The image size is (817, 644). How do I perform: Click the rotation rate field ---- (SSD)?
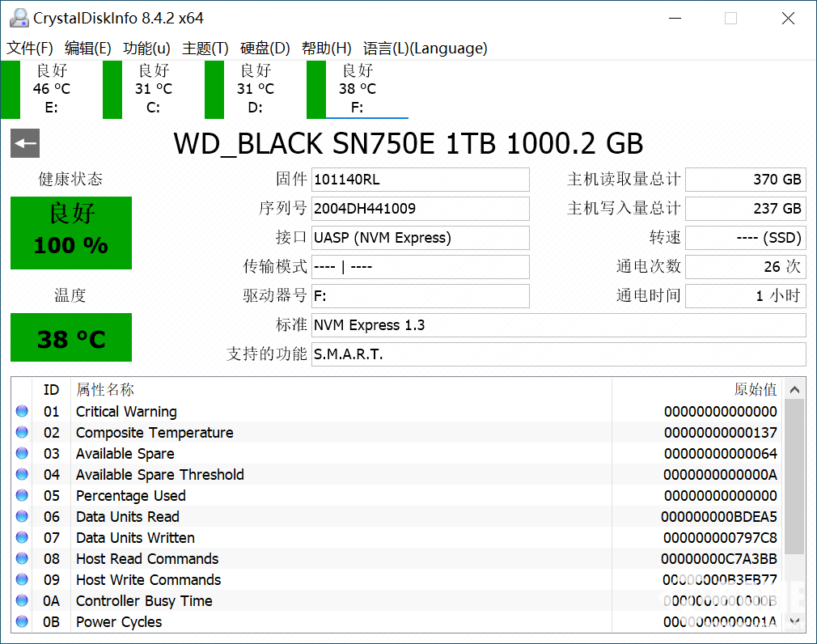[746, 238]
